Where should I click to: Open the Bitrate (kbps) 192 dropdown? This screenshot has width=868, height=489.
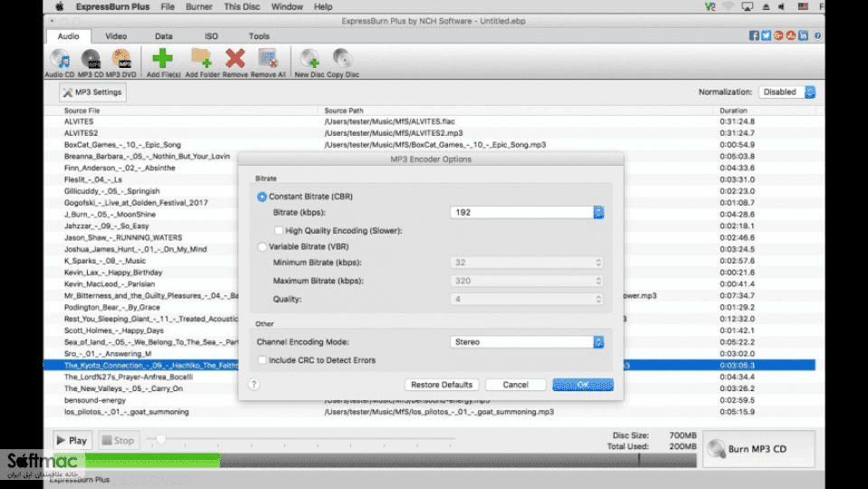[527, 212]
